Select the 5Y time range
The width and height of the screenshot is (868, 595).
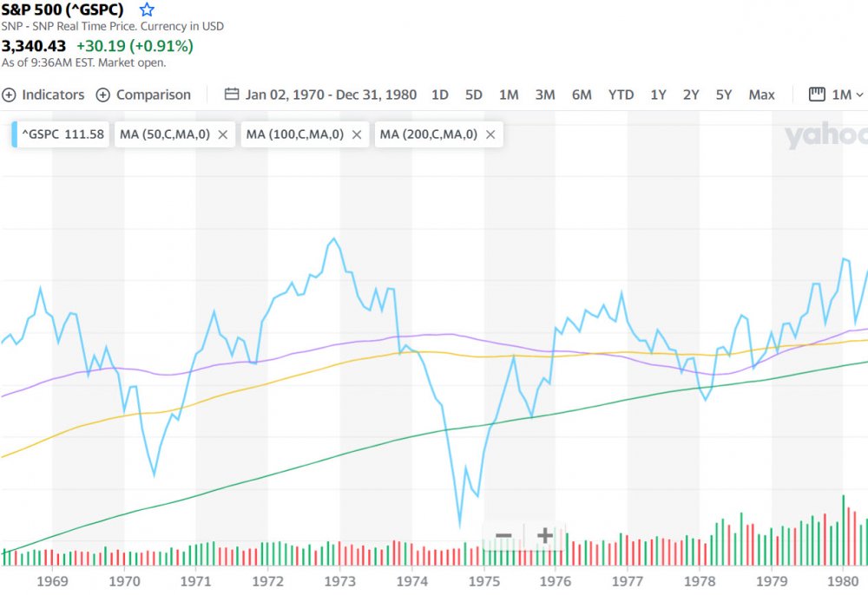(724, 95)
